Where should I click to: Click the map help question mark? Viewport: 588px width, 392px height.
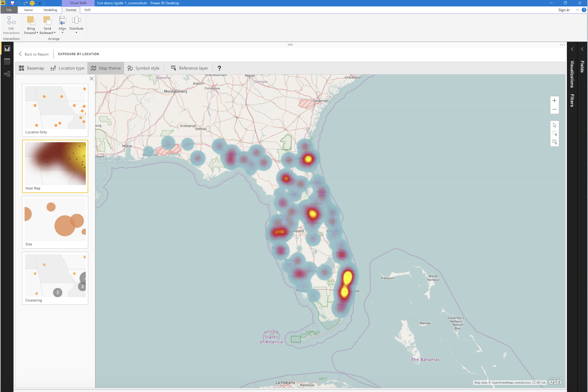(x=219, y=68)
